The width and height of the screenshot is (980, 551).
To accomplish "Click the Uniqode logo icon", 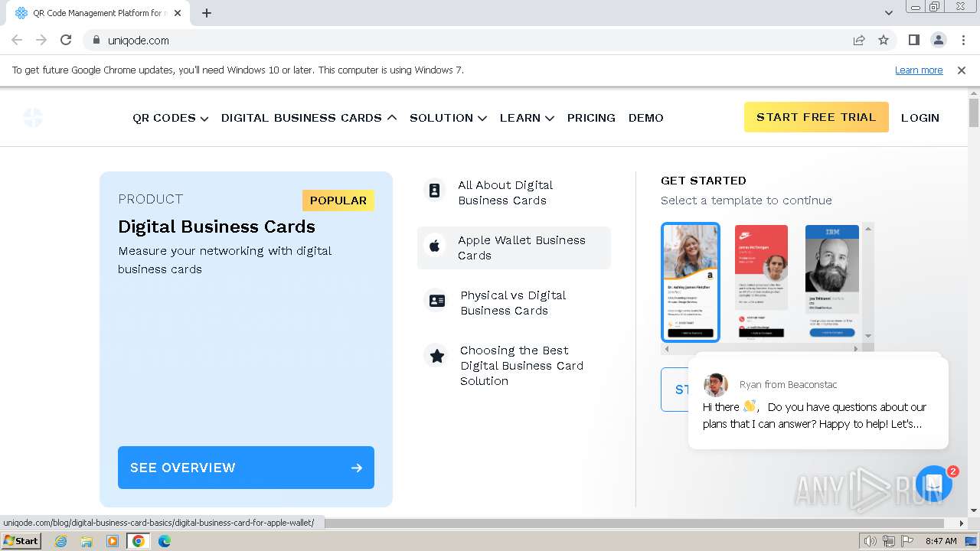I will 33,118.
